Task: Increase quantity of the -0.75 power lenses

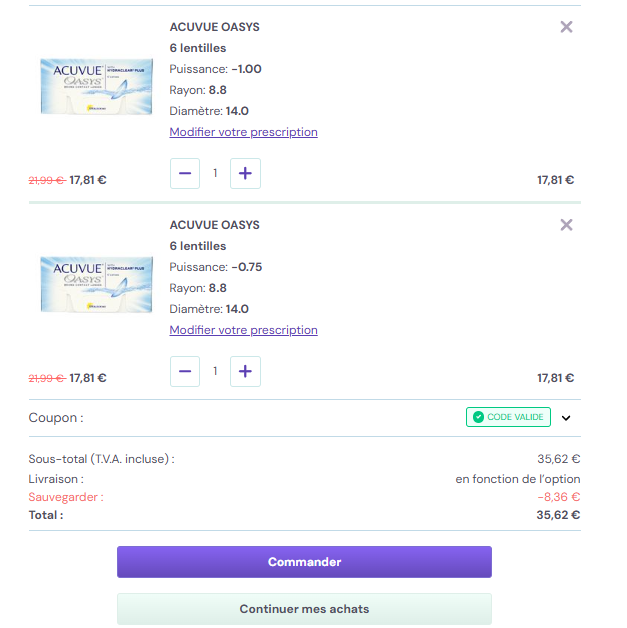Action: pos(245,371)
